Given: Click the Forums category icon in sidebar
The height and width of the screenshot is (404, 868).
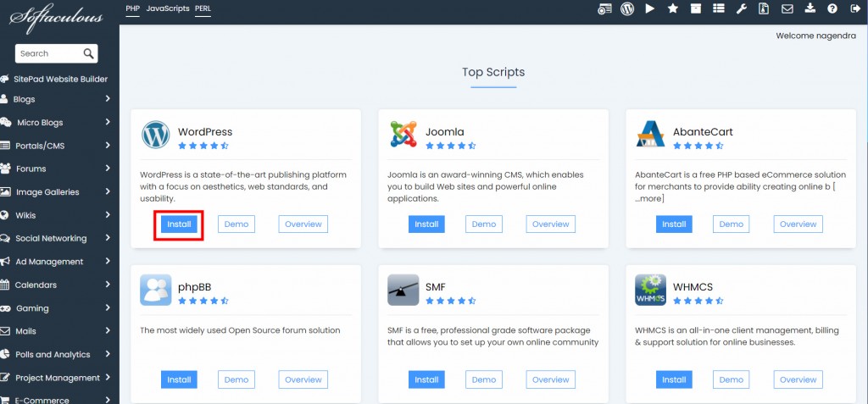Looking at the screenshot, I should tap(6, 169).
